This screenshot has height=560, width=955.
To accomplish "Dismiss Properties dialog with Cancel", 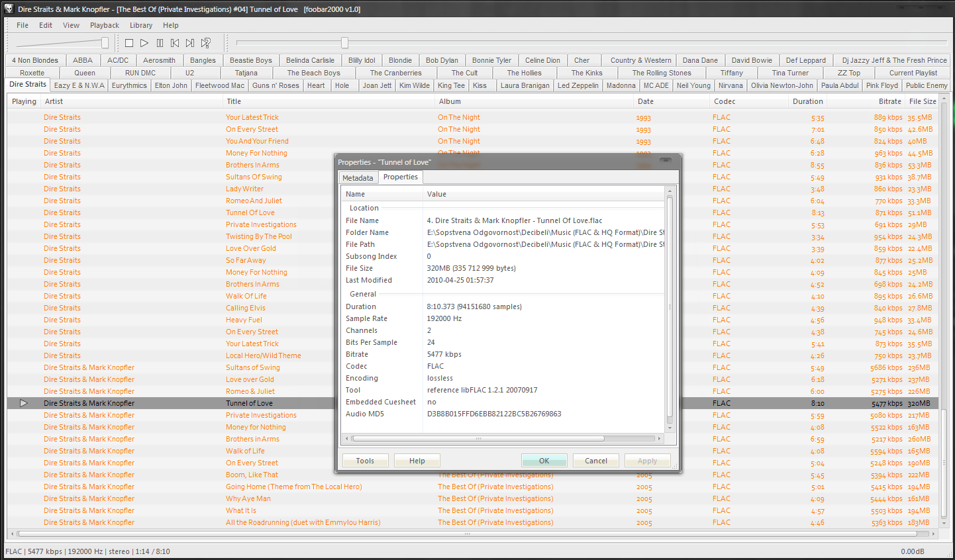I will (x=596, y=461).
